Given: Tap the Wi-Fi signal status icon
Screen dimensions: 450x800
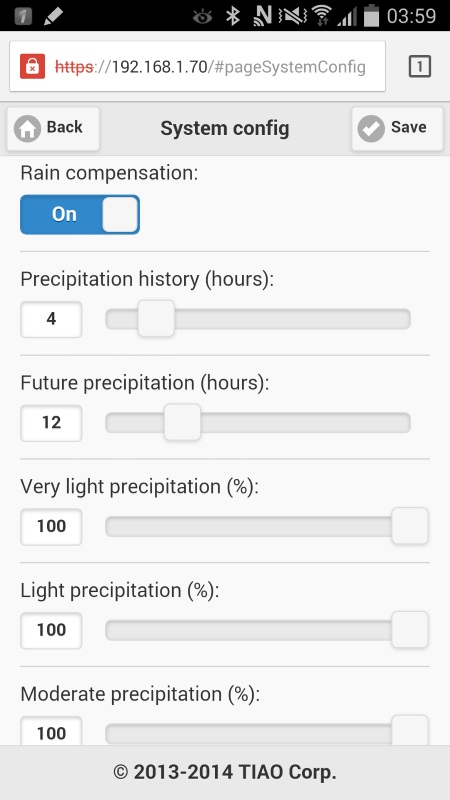Looking at the screenshot, I should 321,16.
